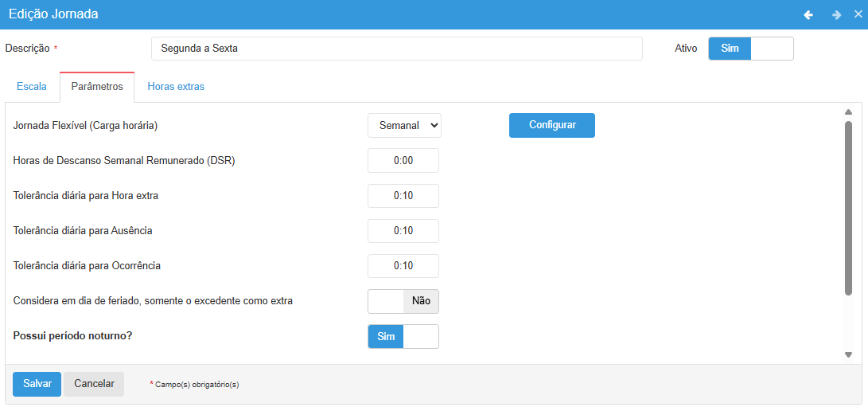Open the Jornada Flexível Semanal dropdown
This screenshot has height=411, width=868.
404,125
